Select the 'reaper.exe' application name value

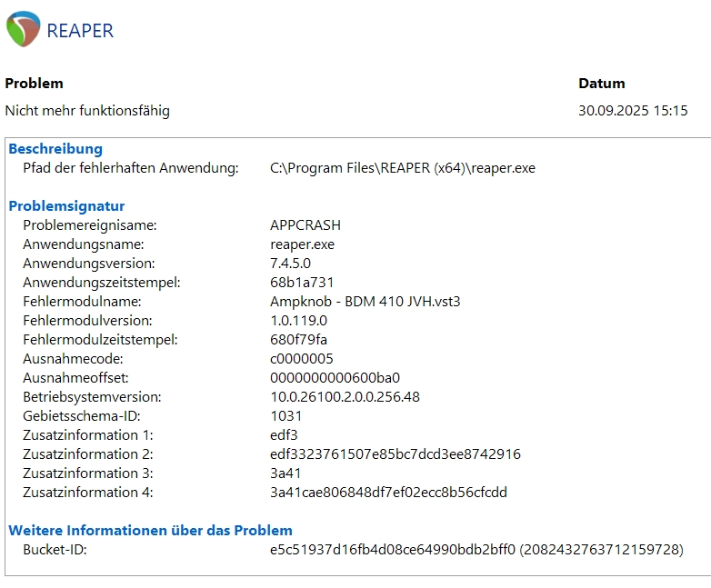click(x=302, y=244)
